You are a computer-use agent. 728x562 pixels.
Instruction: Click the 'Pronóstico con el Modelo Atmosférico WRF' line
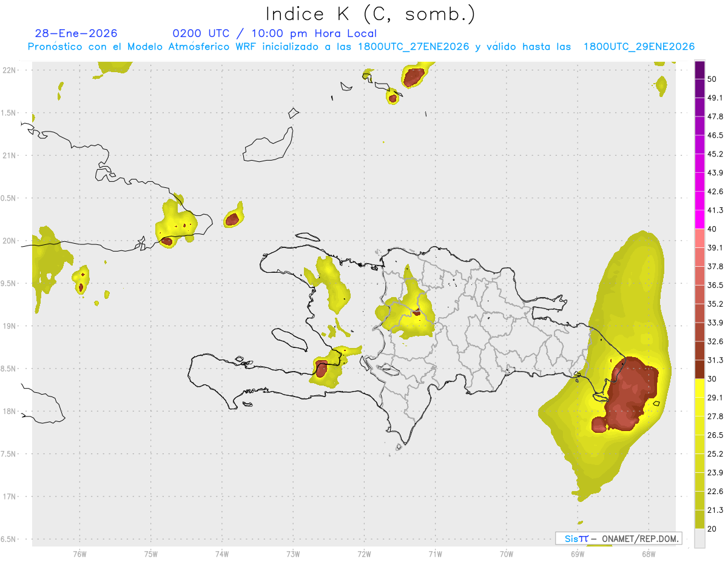coord(361,47)
